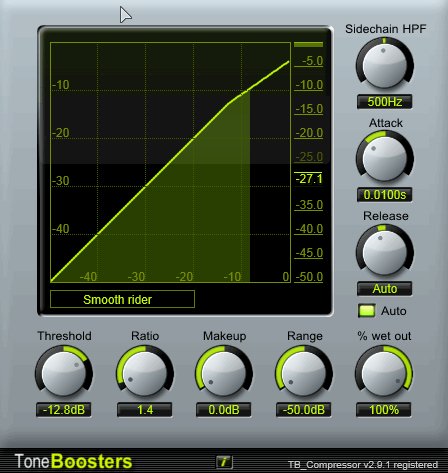
Task: Toggle the Auto release button
Action: pyautogui.click(x=367, y=311)
